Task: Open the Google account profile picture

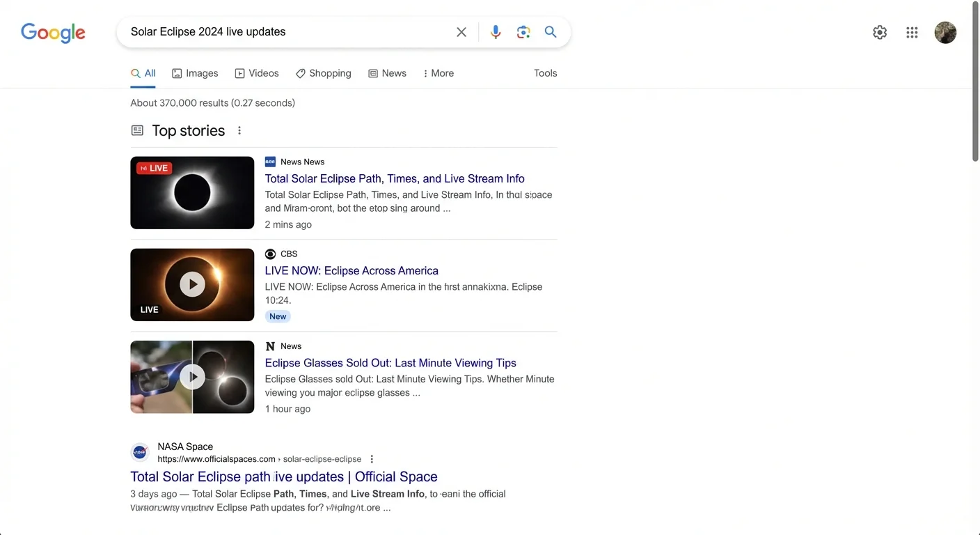Action: [945, 32]
